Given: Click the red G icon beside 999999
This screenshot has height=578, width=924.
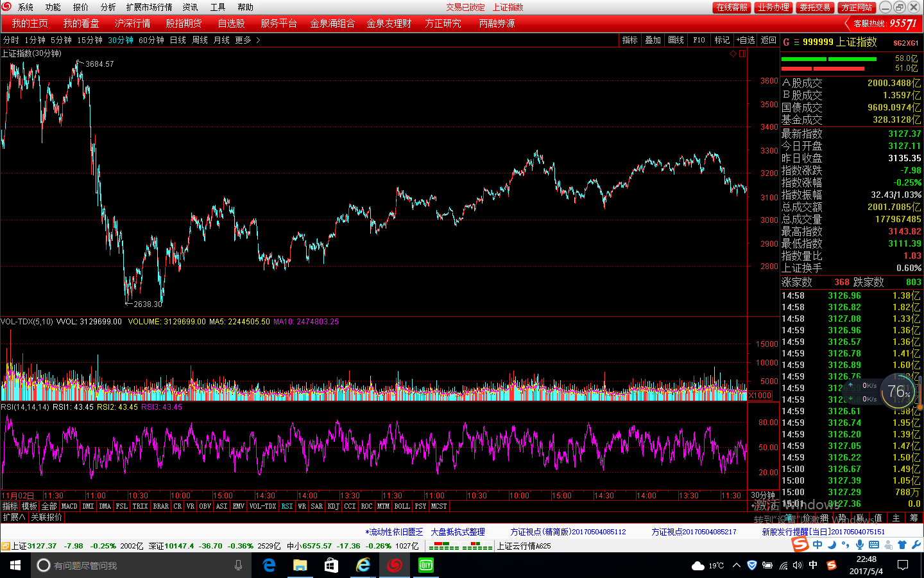Looking at the screenshot, I should point(786,42).
